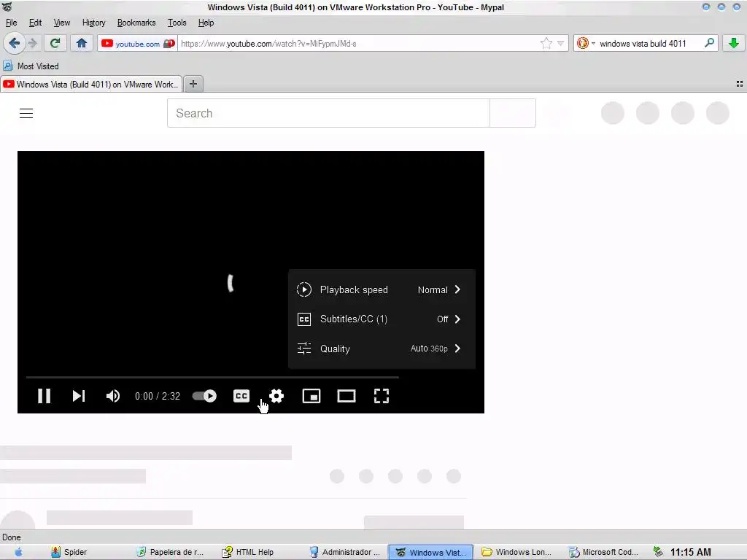This screenshot has width=747, height=560.
Task: Open the Quality submenu
Action: [382, 349]
